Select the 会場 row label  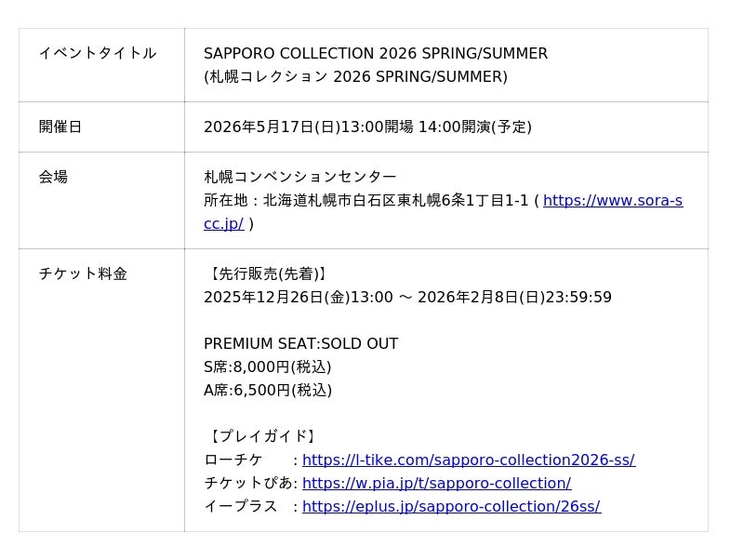point(53,177)
